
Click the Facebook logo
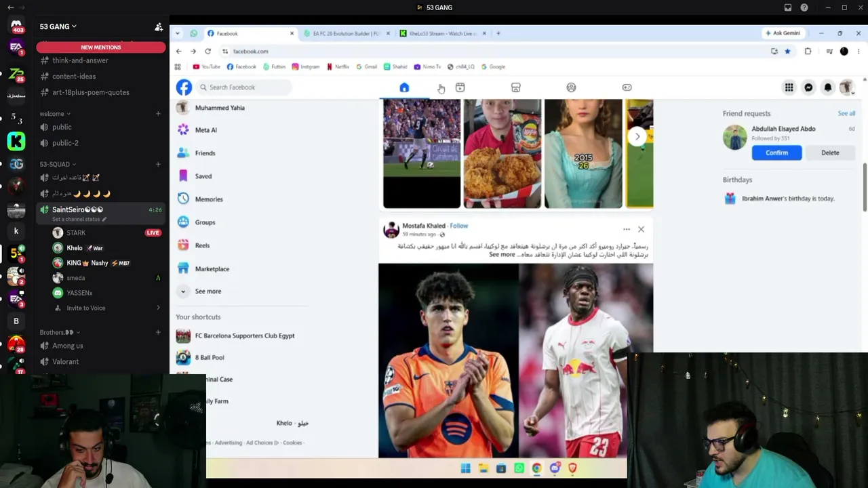(184, 87)
